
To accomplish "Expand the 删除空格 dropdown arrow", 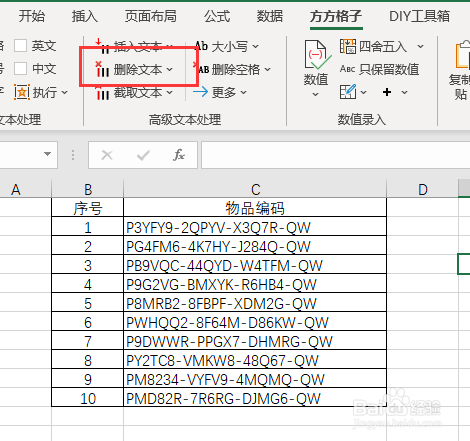I will 268,69.
